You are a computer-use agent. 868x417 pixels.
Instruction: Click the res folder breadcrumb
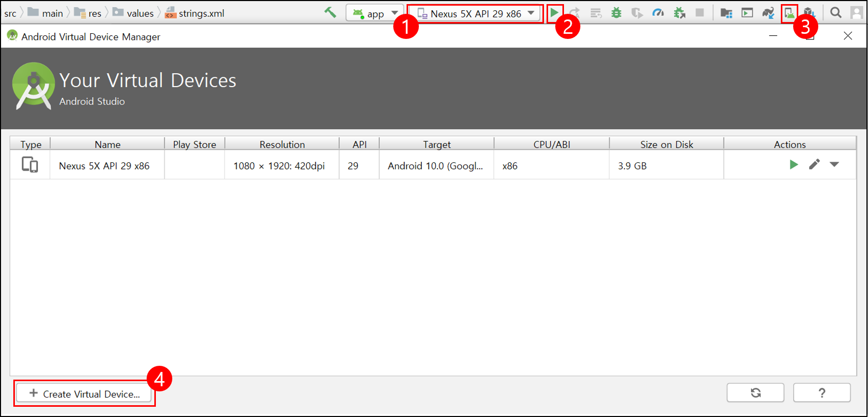click(88, 13)
